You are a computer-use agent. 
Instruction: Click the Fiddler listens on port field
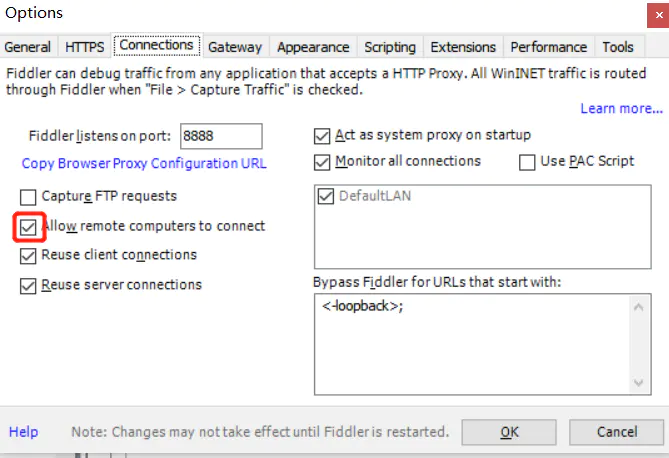[x=220, y=136]
